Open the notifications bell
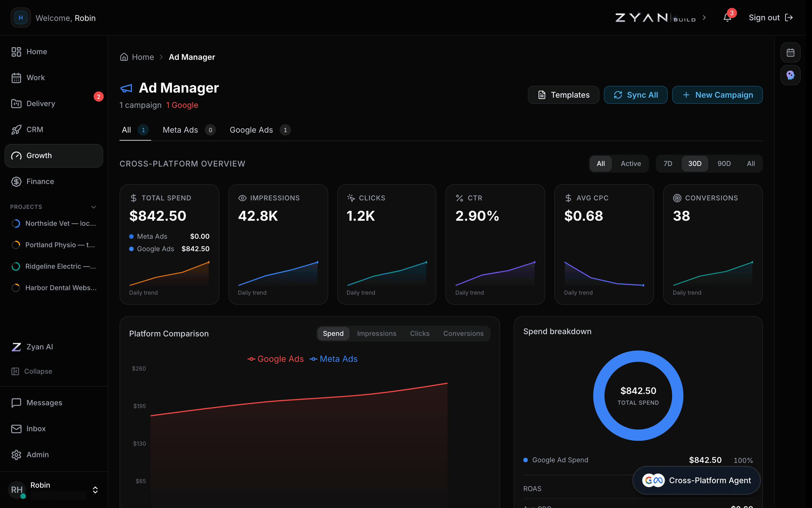This screenshot has width=812, height=508. coord(727,18)
